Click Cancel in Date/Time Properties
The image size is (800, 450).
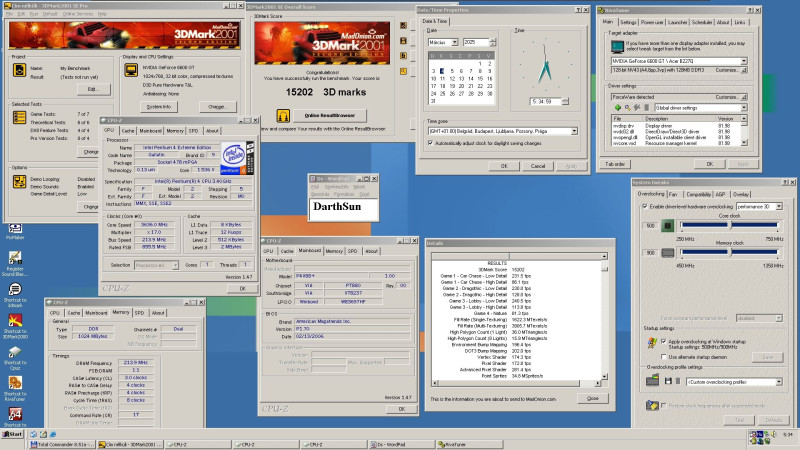pos(538,166)
